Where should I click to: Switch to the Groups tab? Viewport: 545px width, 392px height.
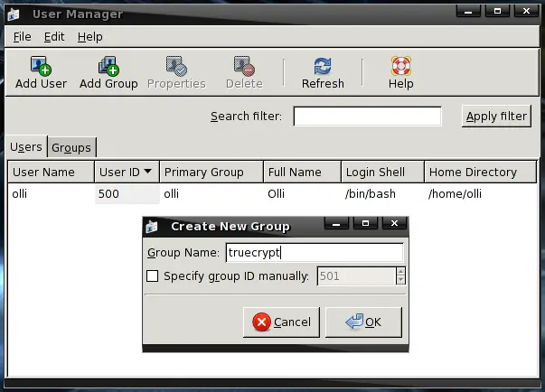(70, 147)
